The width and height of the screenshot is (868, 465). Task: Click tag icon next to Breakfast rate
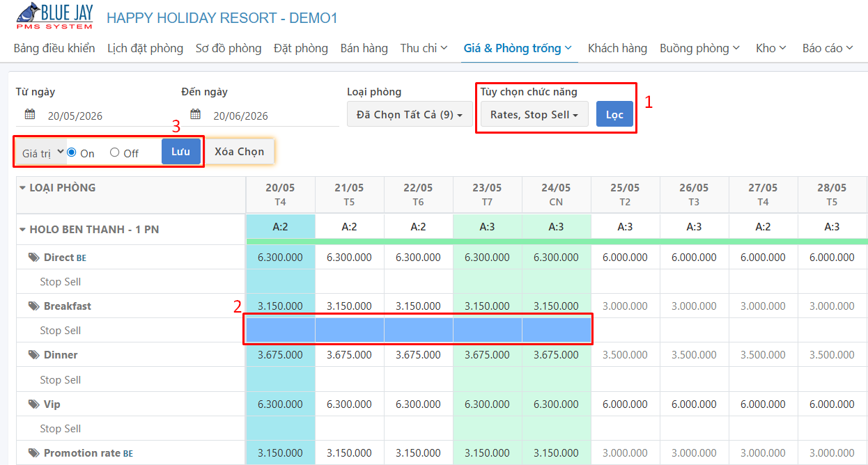pyautogui.click(x=33, y=306)
